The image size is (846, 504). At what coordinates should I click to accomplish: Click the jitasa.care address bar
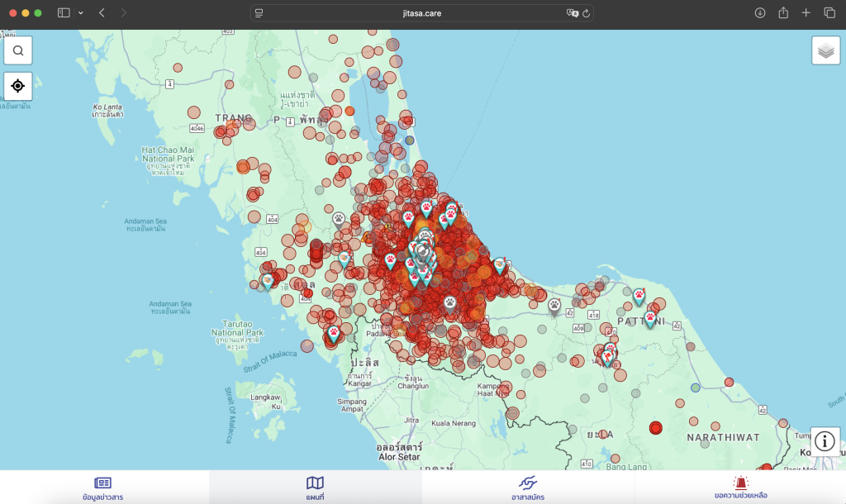(421, 13)
